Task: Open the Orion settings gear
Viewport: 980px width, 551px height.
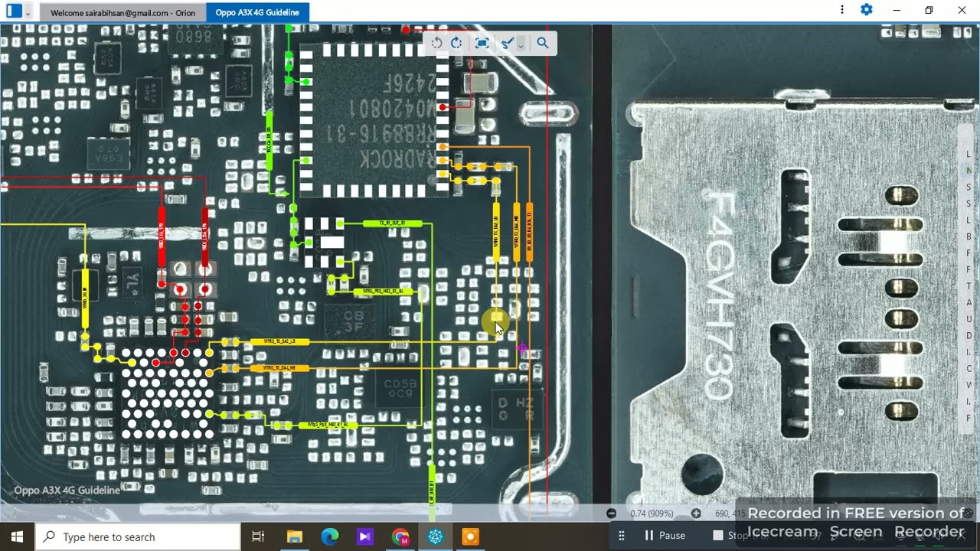Action: coord(867,10)
